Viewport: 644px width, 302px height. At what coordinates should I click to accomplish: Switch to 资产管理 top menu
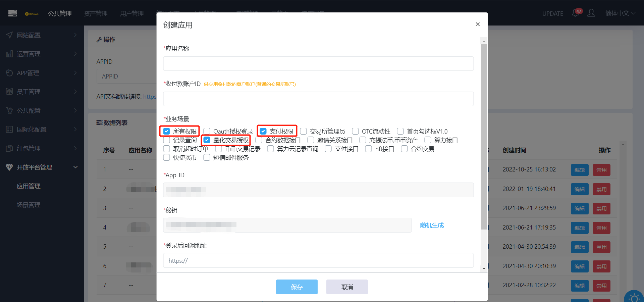click(96, 13)
